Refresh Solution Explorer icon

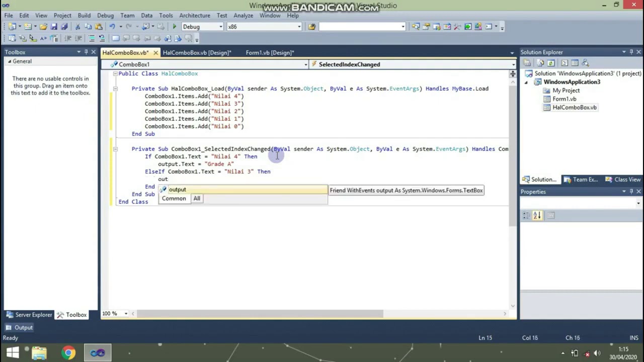tap(551, 63)
